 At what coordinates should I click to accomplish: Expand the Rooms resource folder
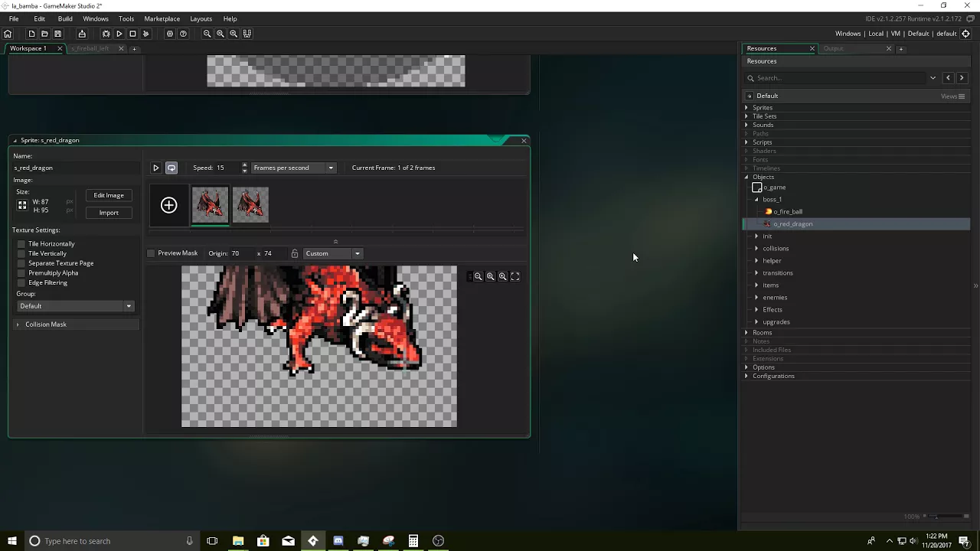[x=746, y=333]
